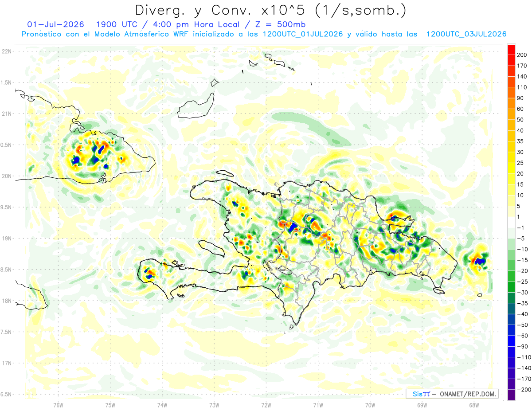The image size is (532, 411).
Task: Click the 76W longitude axis label
Action: tap(59, 405)
